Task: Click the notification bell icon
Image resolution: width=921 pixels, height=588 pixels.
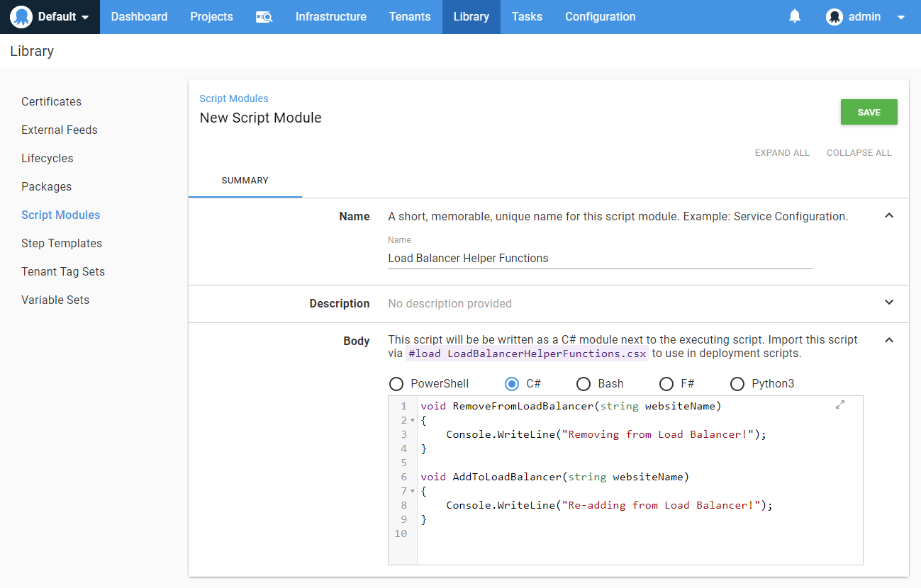Action: click(794, 16)
